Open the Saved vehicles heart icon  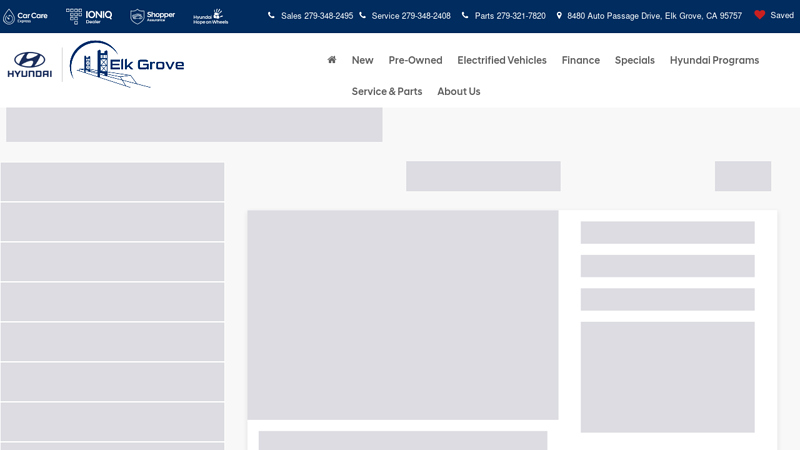tap(760, 15)
